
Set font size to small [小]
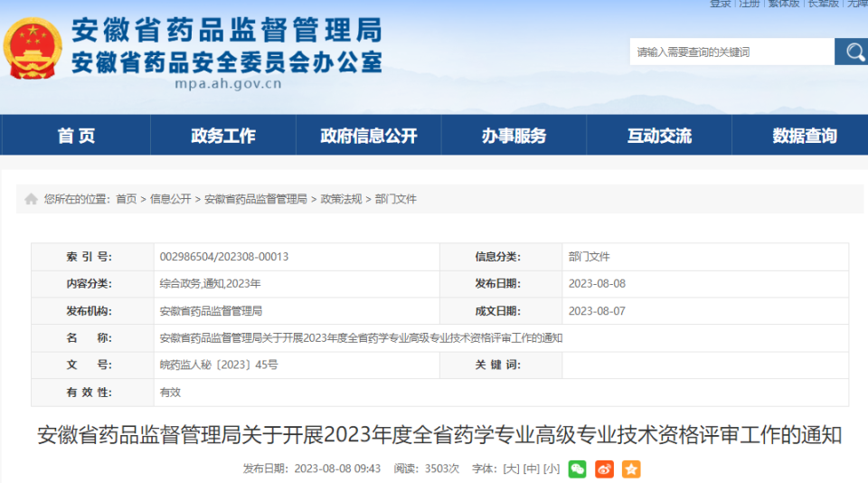click(552, 469)
